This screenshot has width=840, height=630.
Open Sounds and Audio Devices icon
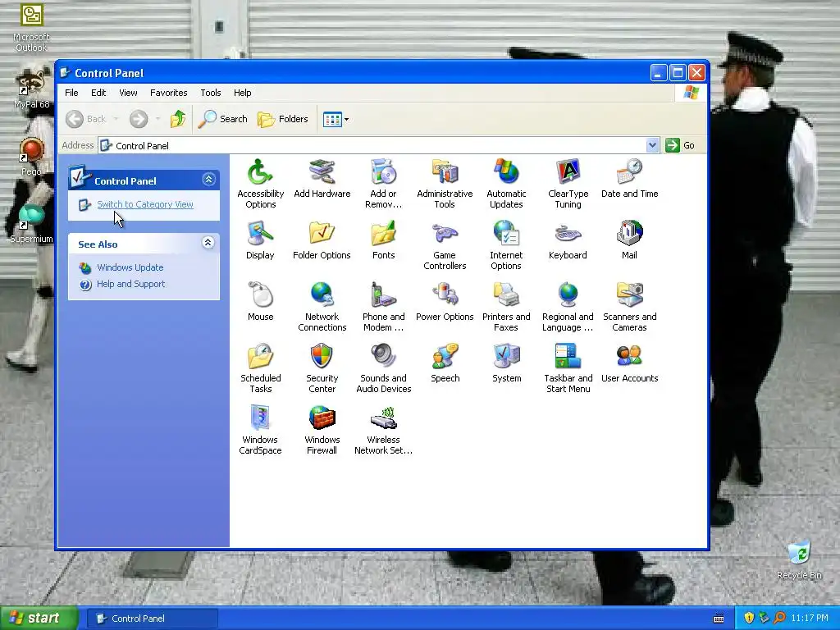pyautogui.click(x=384, y=368)
